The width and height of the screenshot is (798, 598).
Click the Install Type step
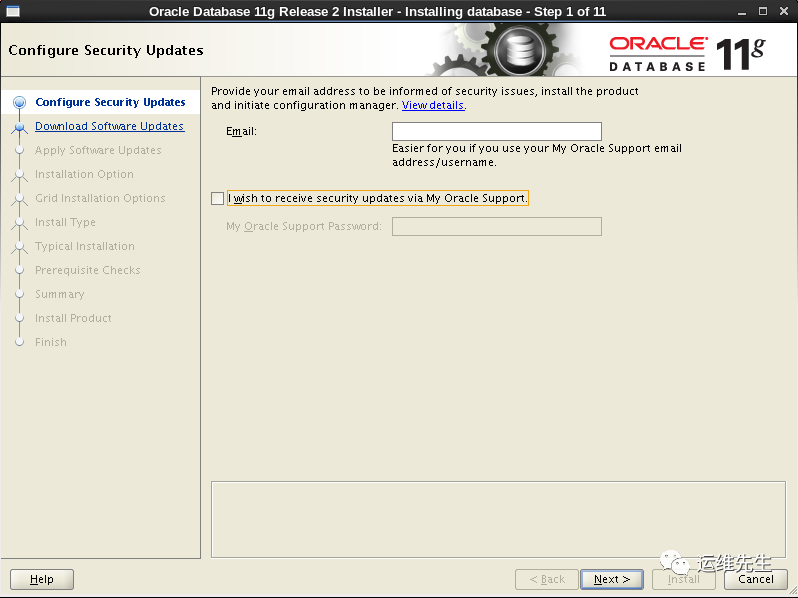[65, 222]
